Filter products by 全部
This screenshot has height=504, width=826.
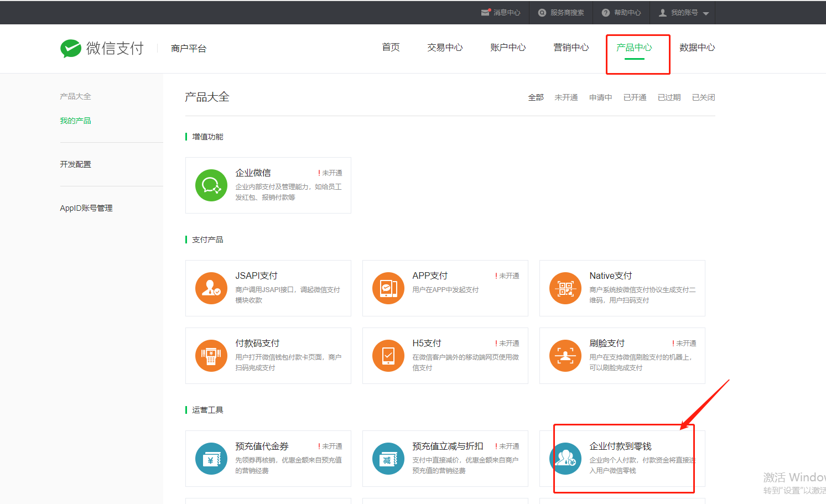[536, 97]
